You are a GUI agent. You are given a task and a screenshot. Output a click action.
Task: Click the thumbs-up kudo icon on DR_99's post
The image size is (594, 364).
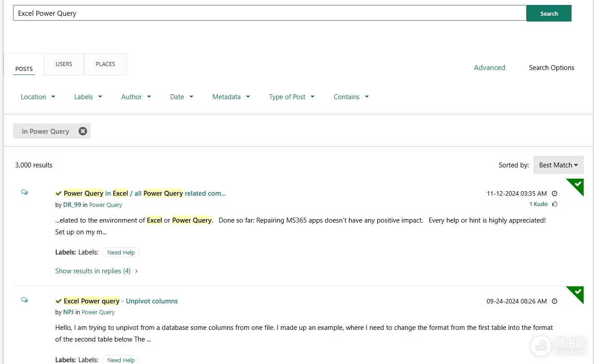(555, 204)
